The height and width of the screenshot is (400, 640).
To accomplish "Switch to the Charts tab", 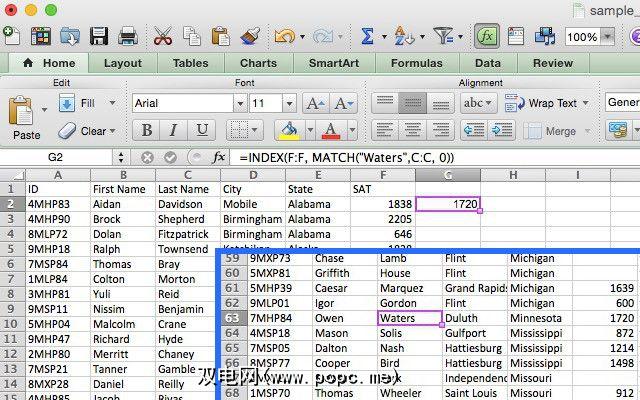I will [x=258, y=63].
